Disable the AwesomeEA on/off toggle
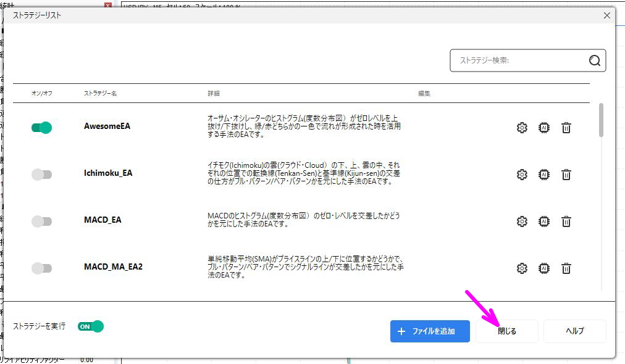Screen dimensions: 625x364 [x=42, y=127]
